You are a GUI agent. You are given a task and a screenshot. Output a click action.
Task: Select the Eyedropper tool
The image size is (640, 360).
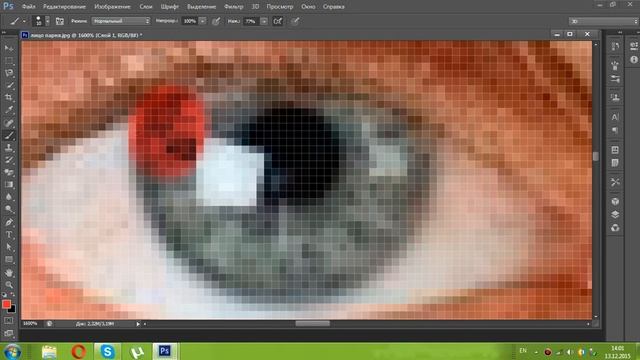click(x=9, y=110)
